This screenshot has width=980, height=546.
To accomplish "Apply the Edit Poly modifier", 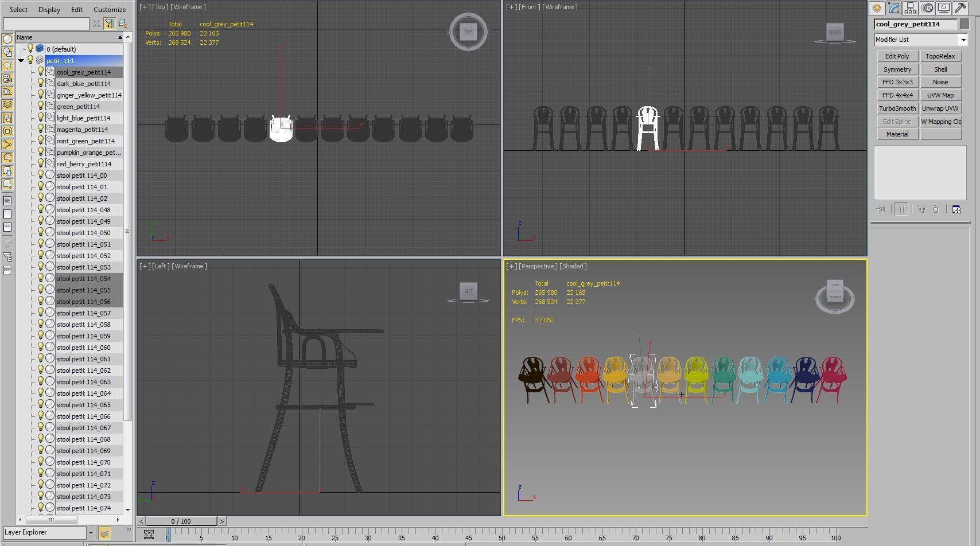I will [x=897, y=56].
